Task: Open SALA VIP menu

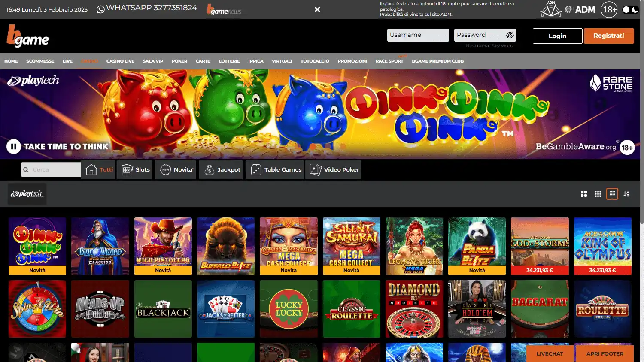Action: pos(153,61)
